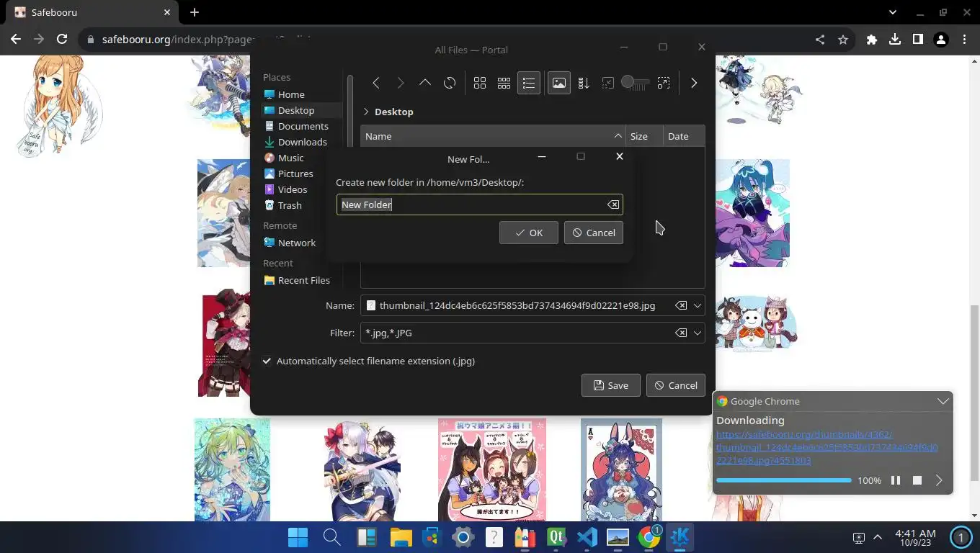Clear the Filter field

[x=680, y=333]
